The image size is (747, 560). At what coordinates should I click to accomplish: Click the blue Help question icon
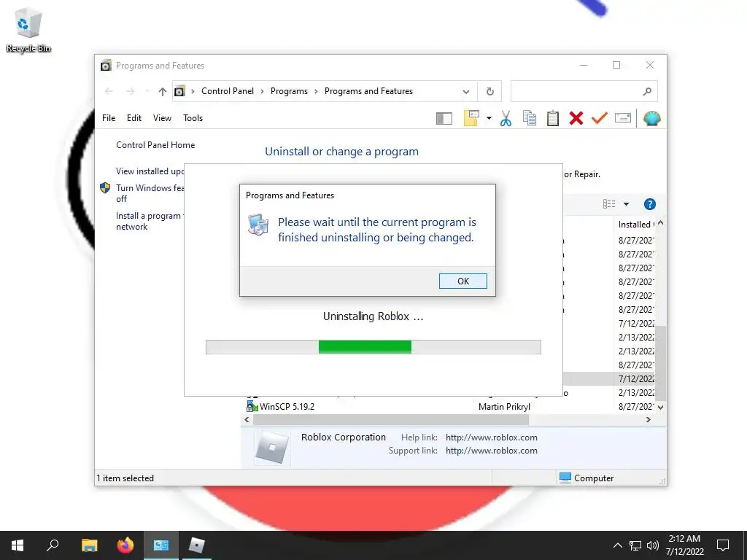[649, 204]
